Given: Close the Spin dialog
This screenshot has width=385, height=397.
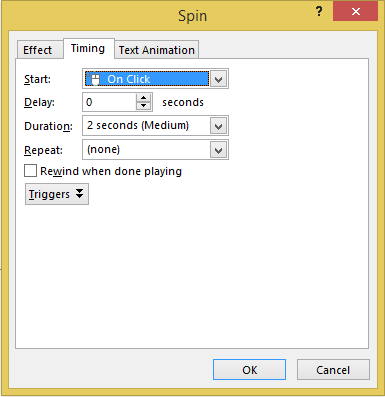Looking at the screenshot, I should point(355,12).
